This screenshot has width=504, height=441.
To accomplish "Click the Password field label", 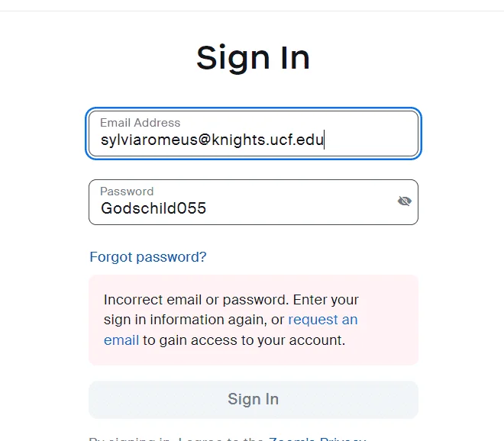I will [127, 192].
